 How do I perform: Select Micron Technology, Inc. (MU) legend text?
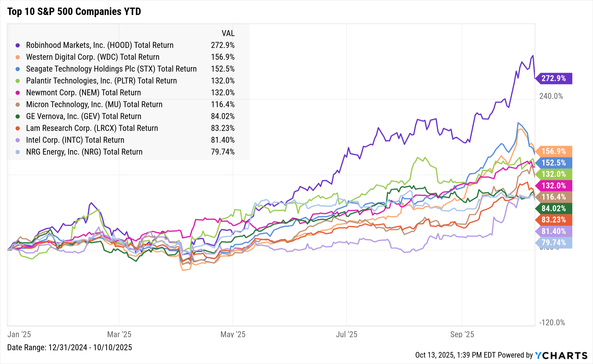tap(94, 105)
